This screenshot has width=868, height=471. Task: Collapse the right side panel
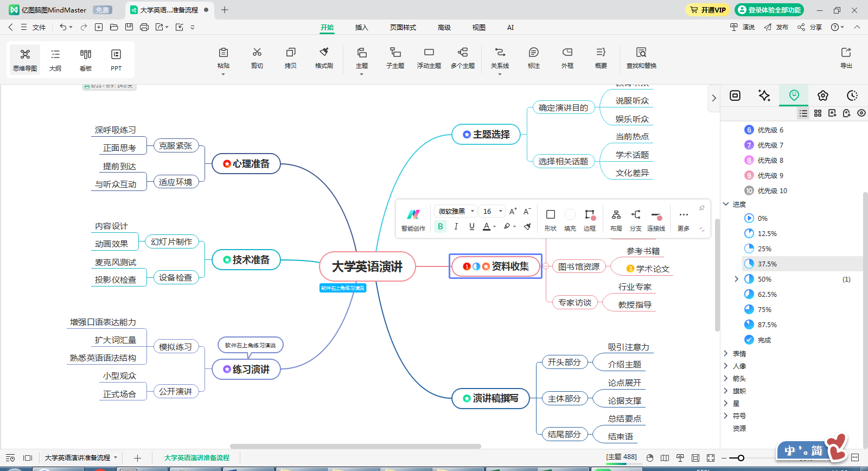(x=714, y=98)
